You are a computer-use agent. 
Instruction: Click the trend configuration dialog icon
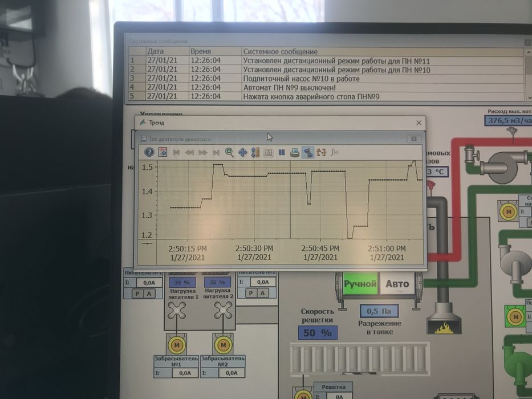pos(163,152)
